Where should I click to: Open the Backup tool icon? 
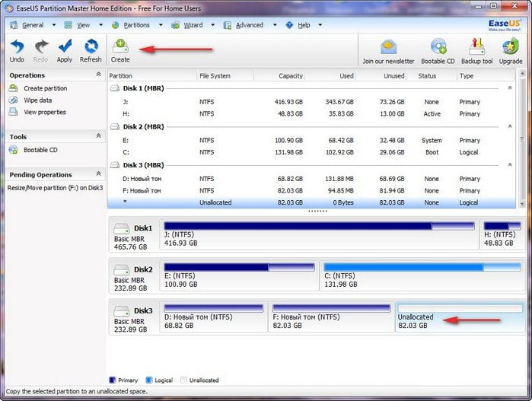[x=477, y=47]
